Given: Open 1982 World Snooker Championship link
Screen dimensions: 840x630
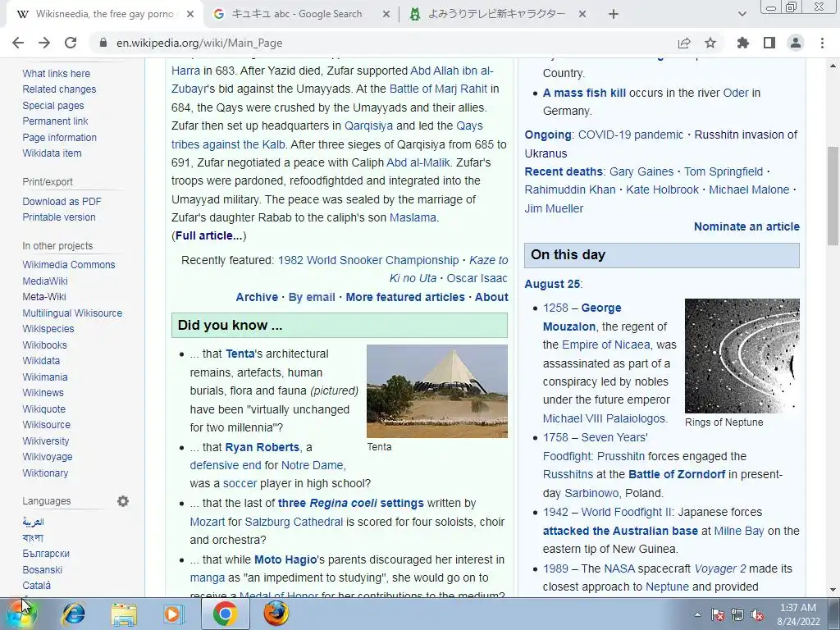Looking at the screenshot, I should pos(368,260).
